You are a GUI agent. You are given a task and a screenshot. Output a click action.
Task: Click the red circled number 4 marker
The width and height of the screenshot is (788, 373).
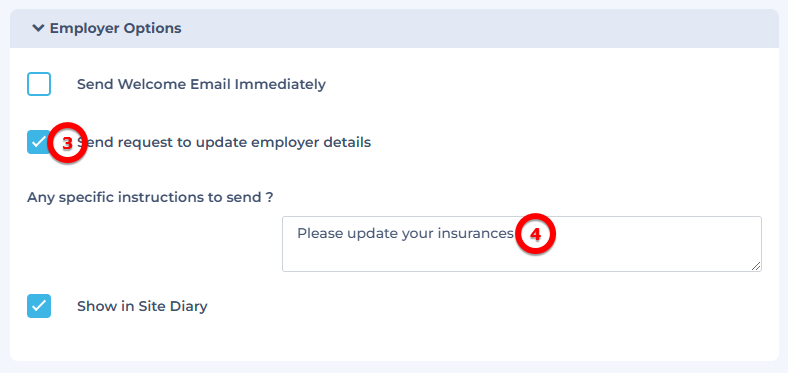[536, 234]
